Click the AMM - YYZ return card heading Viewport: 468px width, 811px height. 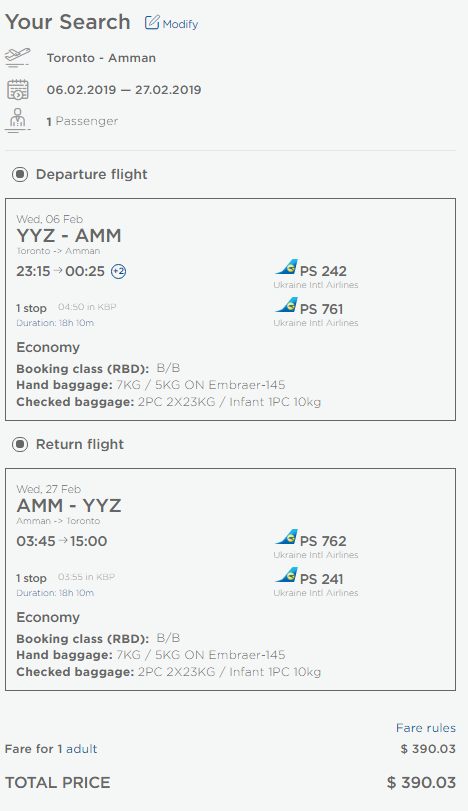pyautogui.click(x=69, y=505)
